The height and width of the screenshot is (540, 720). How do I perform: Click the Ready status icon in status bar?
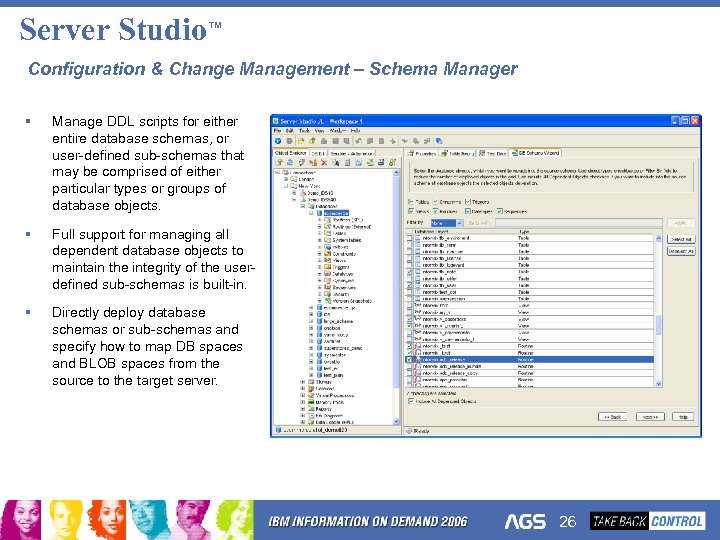(409, 431)
